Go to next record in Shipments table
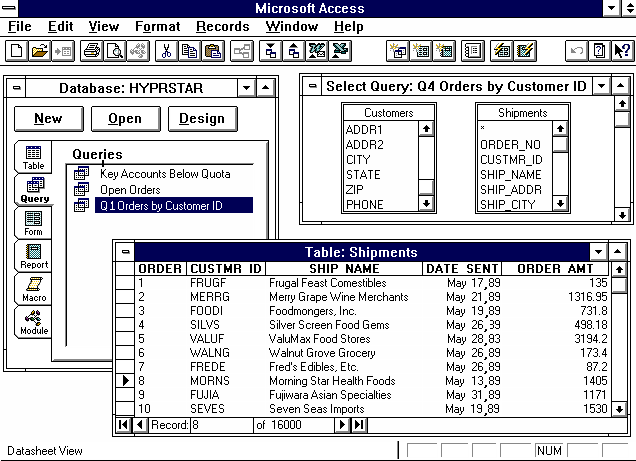636x461 pixels. 342,425
